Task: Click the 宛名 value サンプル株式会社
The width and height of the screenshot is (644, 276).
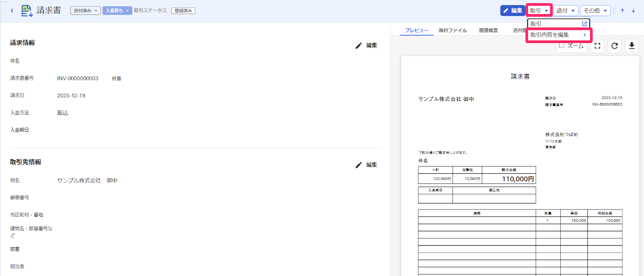Action: (x=79, y=181)
